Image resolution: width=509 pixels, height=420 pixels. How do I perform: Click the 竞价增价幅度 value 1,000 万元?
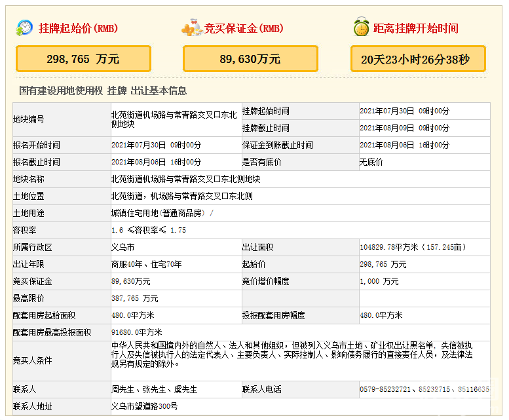pyautogui.click(x=379, y=281)
